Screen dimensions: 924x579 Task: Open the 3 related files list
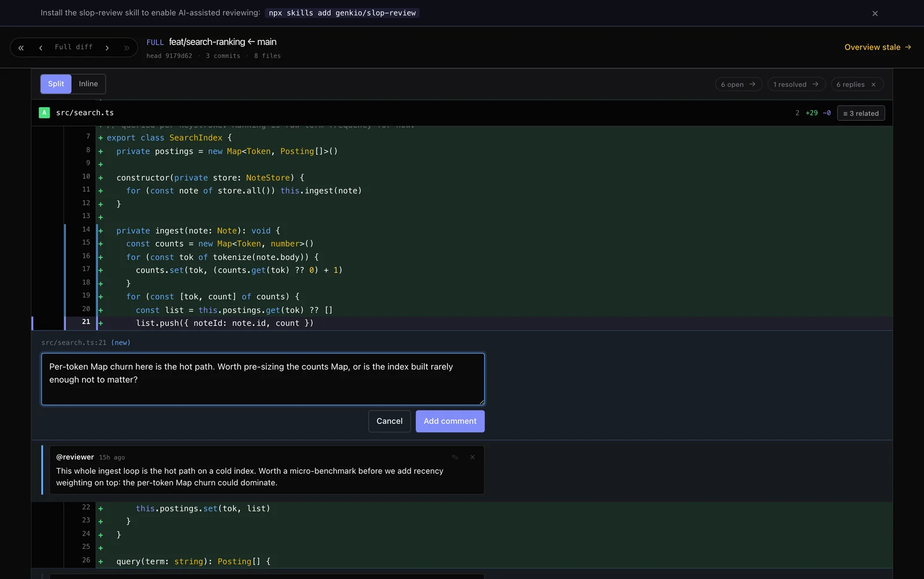[x=861, y=113]
